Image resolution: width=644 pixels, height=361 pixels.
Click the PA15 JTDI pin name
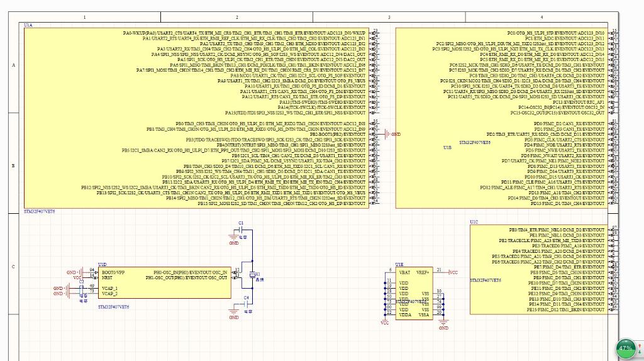296,113
